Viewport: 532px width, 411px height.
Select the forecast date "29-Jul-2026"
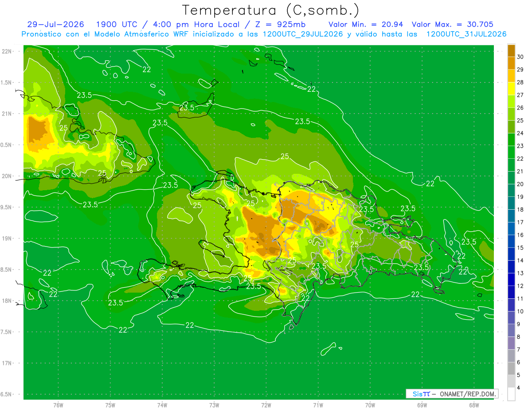[x=55, y=24]
